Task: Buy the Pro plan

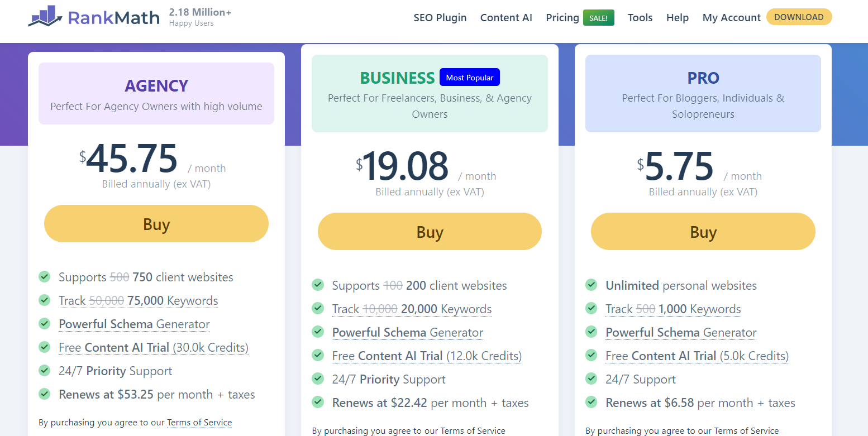Action: click(703, 232)
